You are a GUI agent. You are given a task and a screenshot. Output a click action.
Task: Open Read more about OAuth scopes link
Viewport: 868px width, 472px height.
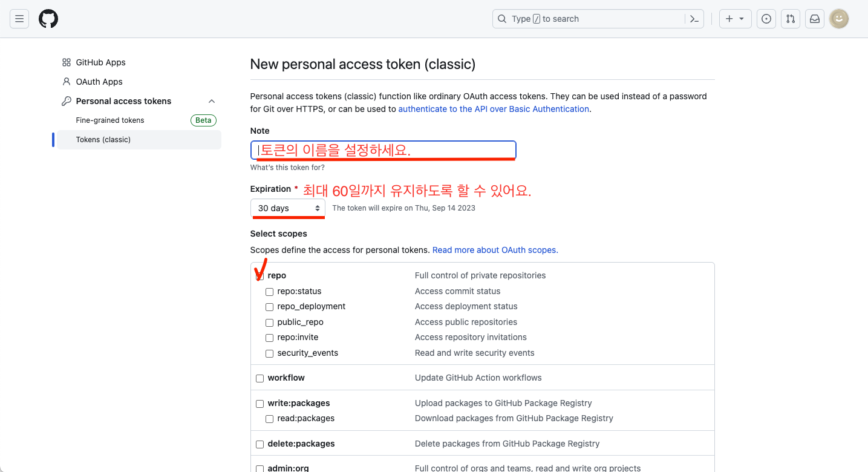pyautogui.click(x=495, y=250)
